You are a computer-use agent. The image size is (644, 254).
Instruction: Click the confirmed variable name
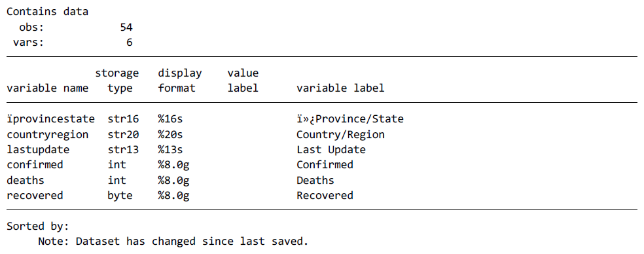click(x=35, y=165)
